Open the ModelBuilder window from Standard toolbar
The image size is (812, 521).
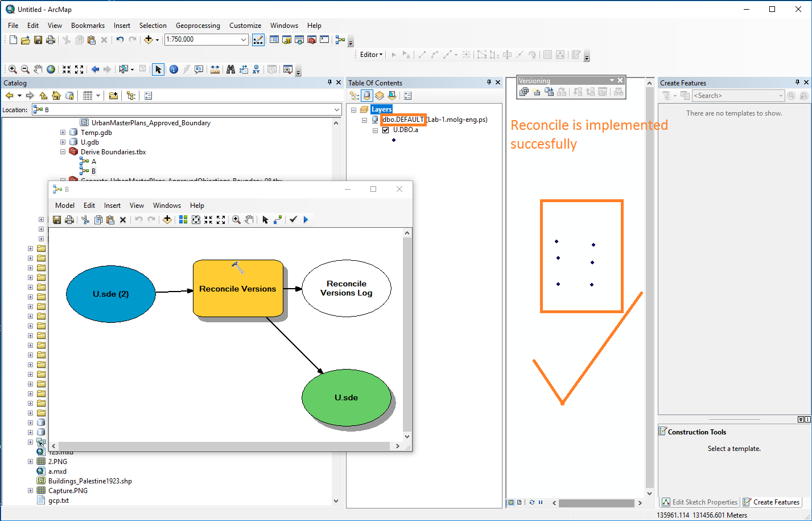pos(340,39)
